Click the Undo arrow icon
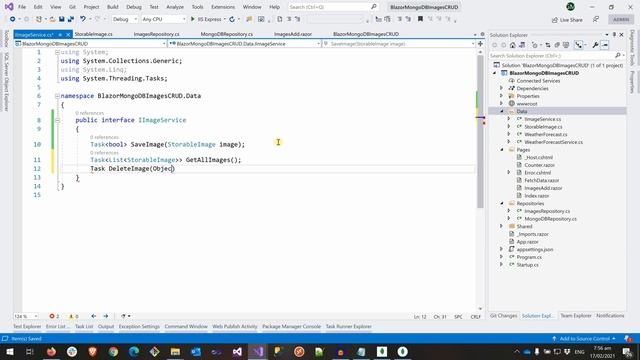 coord(83,19)
